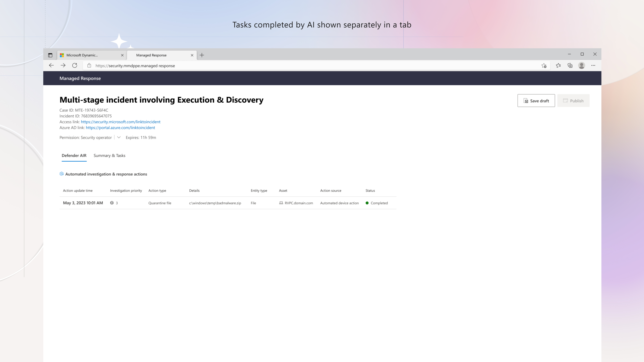The width and height of the screenshot is (644, 362).
Task: Select the May 3, 2023 10:01 AM row
Action: (x=228, y=203)
